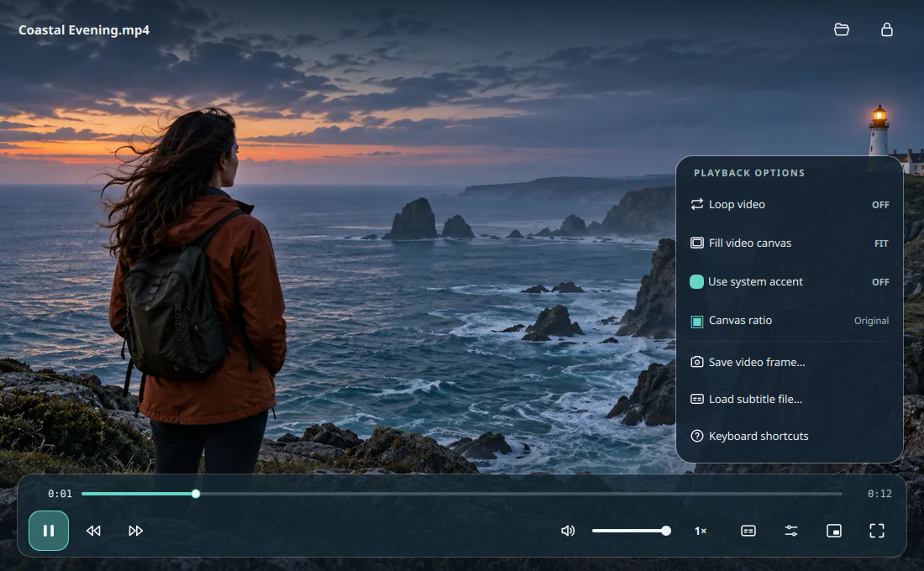Close playback options via the sliders icon
Image resolution: width=924 pixels, height=571 pixels.
click(x=791, y=531)
